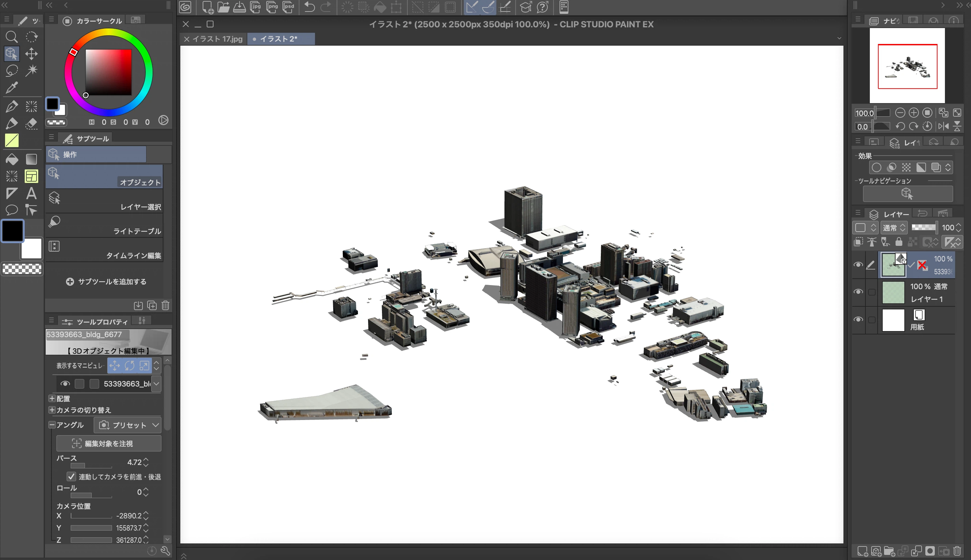Zoom in using Navigator plus icon
Screen dimensions: 971x560
tap(914, 113)
